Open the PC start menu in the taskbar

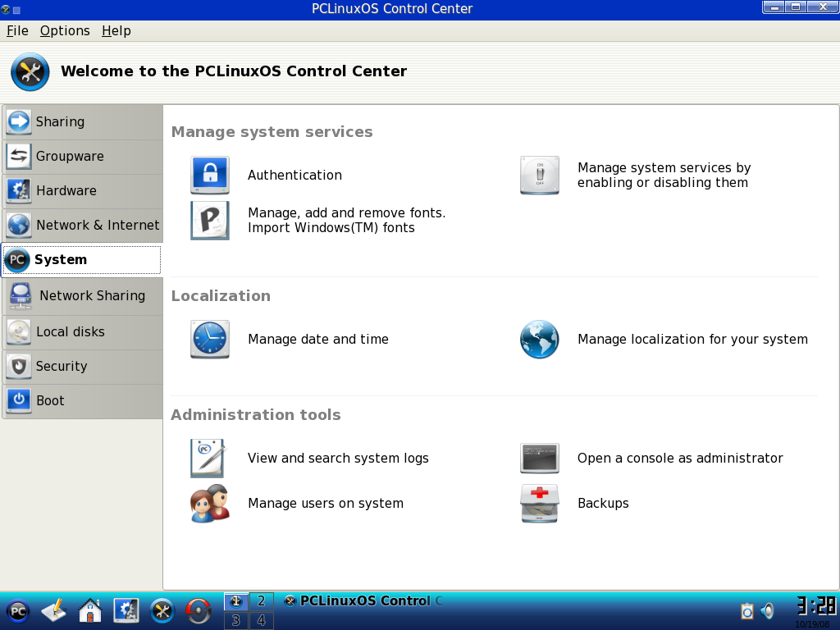[x=18, y=611]
